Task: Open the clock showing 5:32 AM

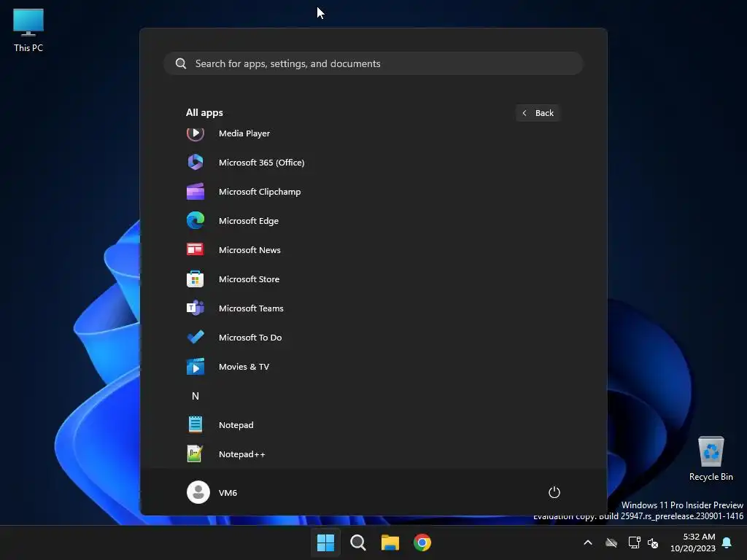Action: point(693,542)
